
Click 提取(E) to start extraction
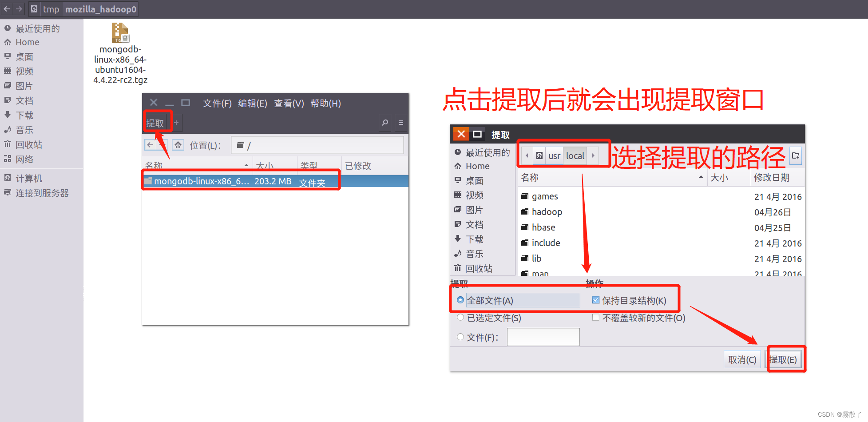(784, 359)
